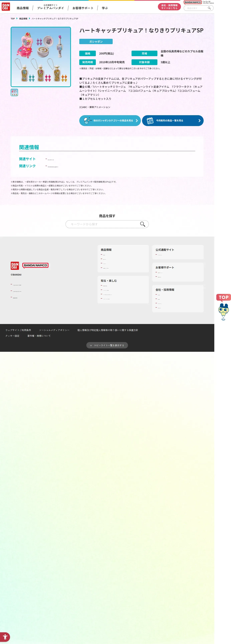
Task: Click the arrow on the 今月発売の商品一覧を見る button
Action: [x=199, y=121]
